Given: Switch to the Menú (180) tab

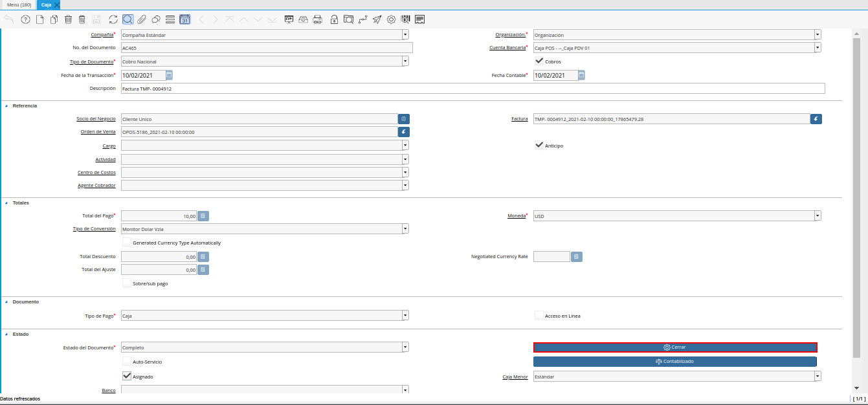Looking at the screenshot, I should click(19, 5).
